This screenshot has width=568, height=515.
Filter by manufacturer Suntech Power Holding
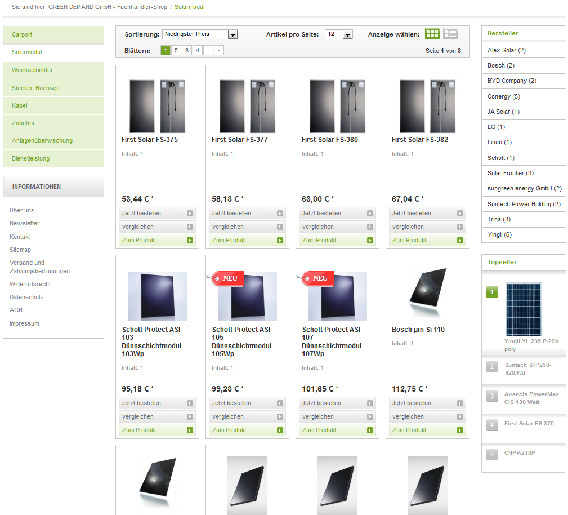[524, 204]
